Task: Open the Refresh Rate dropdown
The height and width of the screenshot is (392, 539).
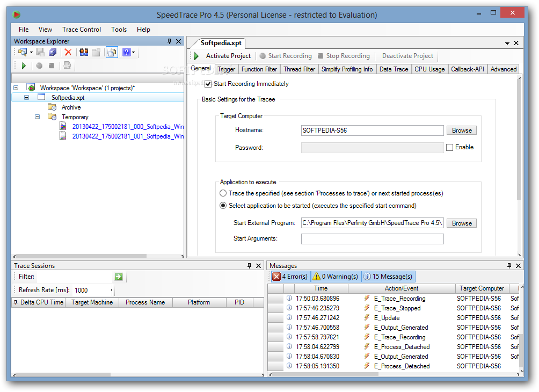Action: point(112,291)
